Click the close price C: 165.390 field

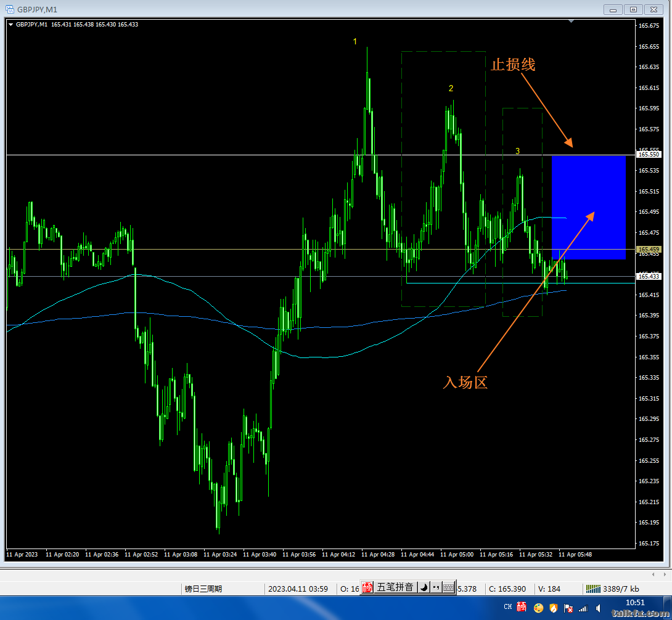click(x=507, y=589)
